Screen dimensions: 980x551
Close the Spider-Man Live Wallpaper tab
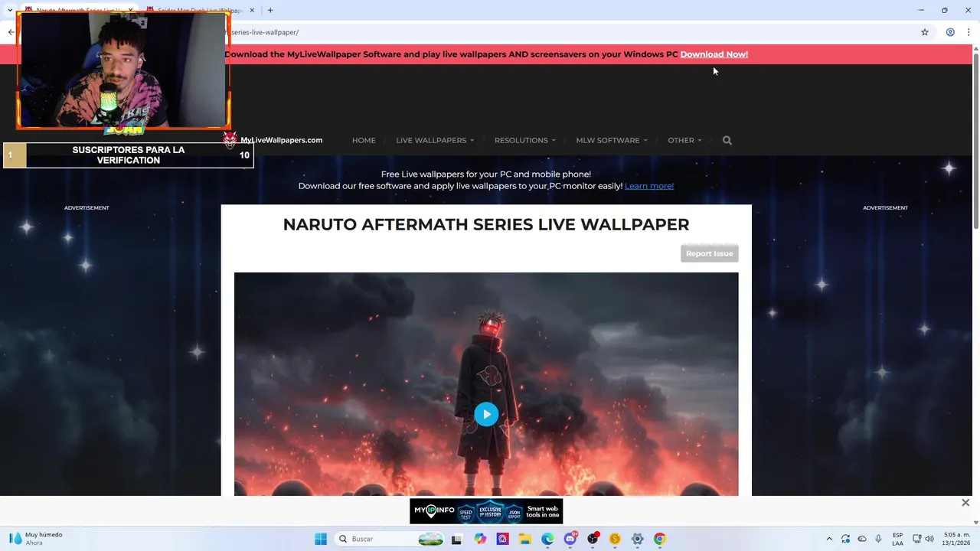point(252,10)
